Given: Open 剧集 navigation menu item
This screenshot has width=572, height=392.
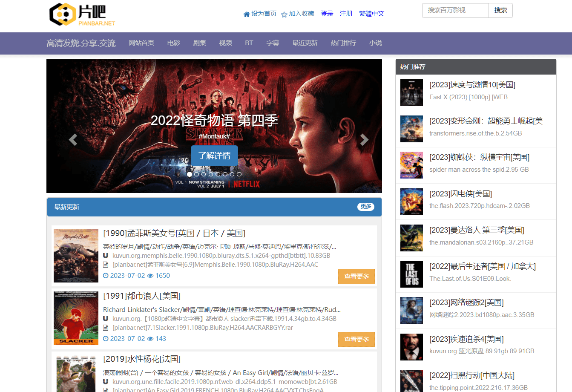Looking at the screenshot, I should point(199,43).
